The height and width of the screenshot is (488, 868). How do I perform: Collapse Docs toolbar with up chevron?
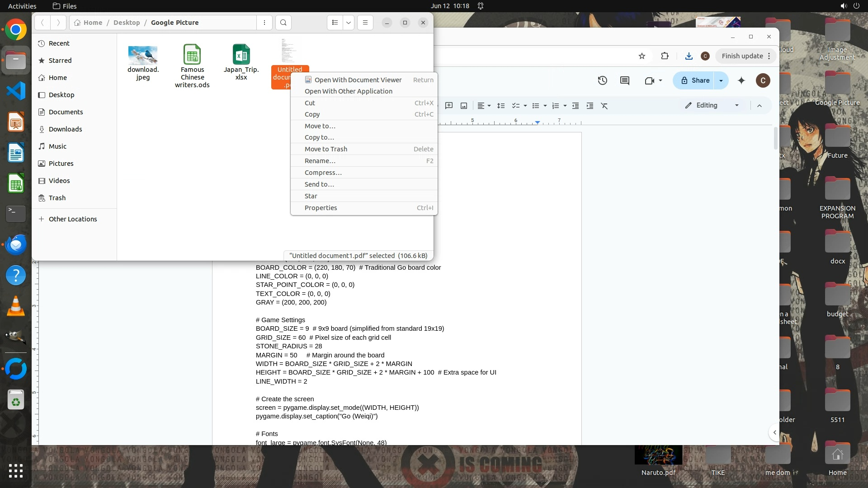(x=759, y=106)
